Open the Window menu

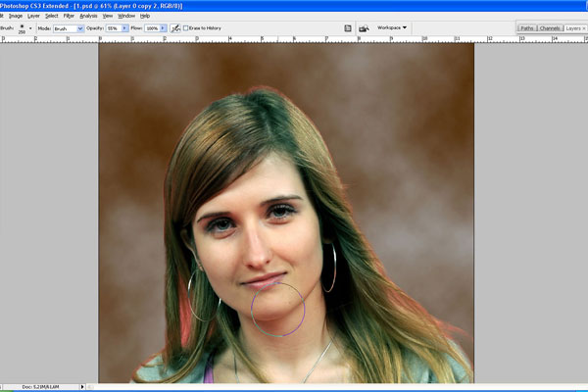[x=126, y=16]
